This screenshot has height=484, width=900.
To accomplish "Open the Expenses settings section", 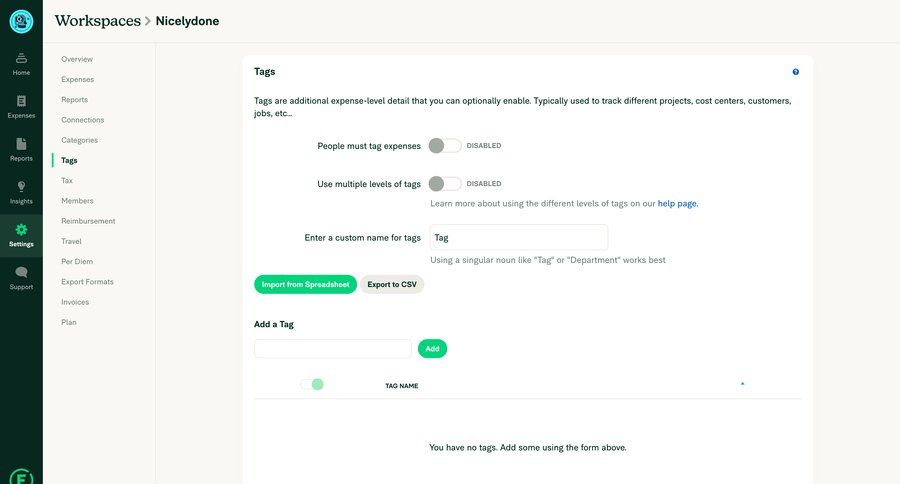I will [x=77, y=79].
